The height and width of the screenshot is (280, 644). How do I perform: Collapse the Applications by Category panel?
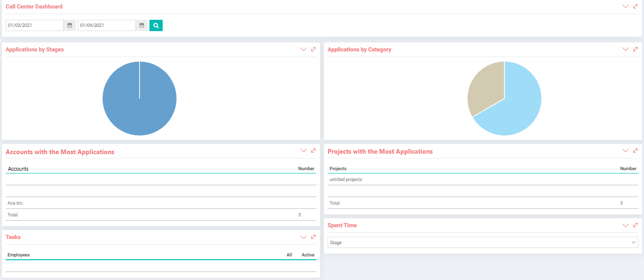click(x=626, y=49)
